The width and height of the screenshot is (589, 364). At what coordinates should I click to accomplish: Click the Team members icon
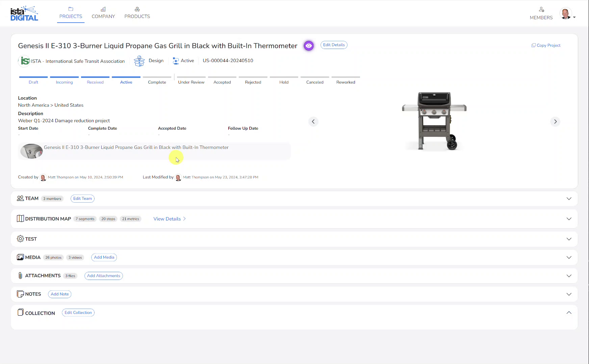pos(20,198)
